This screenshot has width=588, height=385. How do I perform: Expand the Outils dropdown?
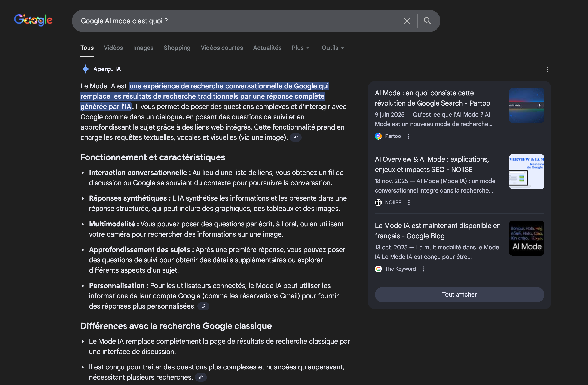pos(333,48)
